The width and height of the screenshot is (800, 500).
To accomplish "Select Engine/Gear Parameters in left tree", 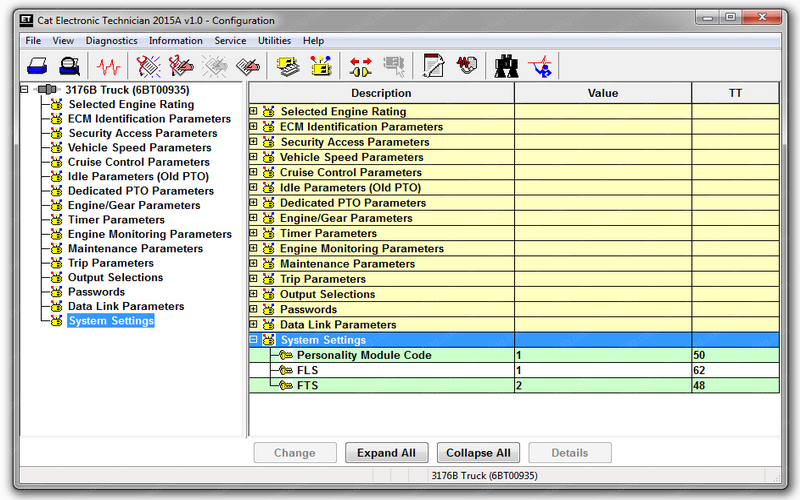I will point(134,206).
